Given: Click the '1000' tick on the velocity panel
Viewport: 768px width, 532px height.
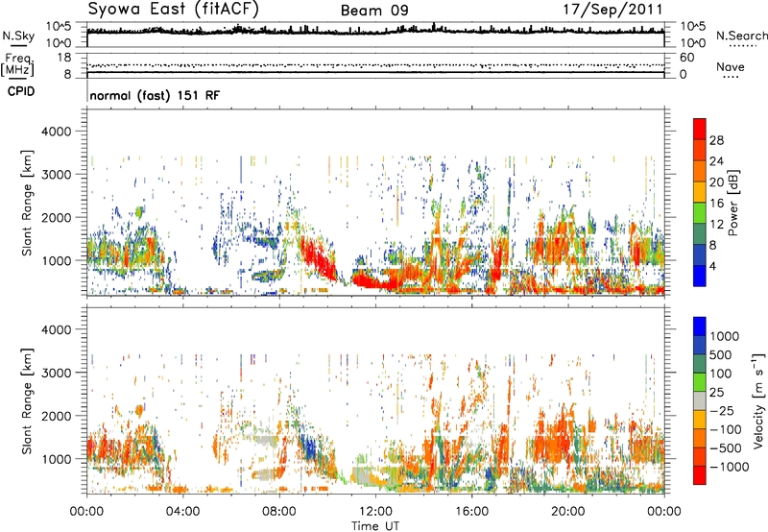Looking at the screenshot, I should tap(56, 459).
